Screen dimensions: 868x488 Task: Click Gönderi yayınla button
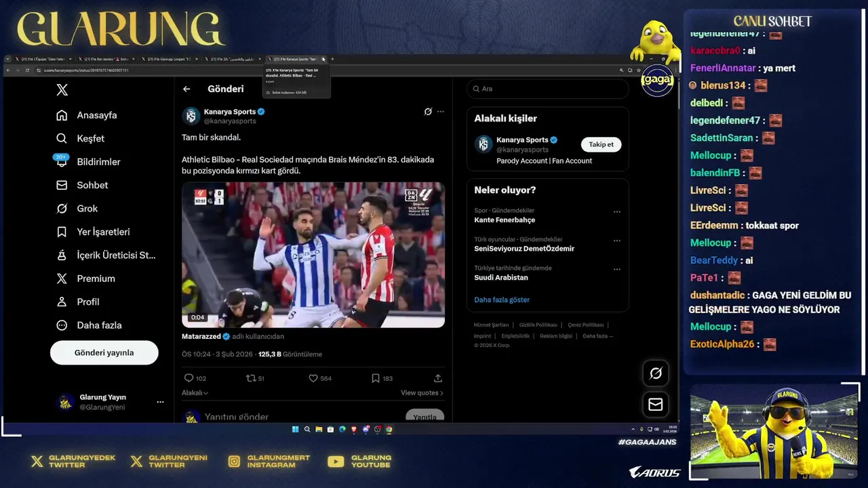pyautogui.click(x=104, y=352)
